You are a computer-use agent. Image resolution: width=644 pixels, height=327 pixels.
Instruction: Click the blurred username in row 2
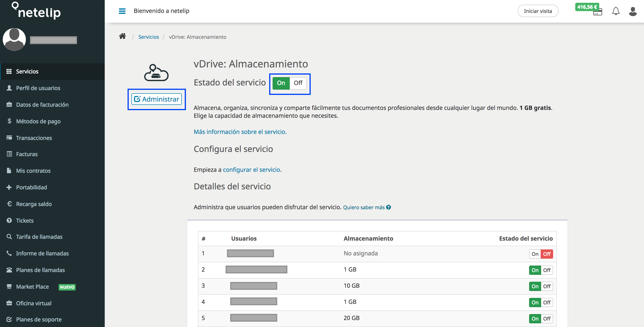coord(256,269)
